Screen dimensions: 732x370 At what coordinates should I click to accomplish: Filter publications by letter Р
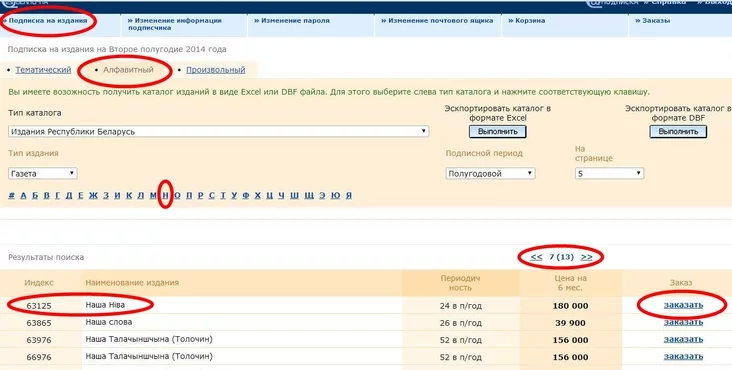tap(200, 195)
